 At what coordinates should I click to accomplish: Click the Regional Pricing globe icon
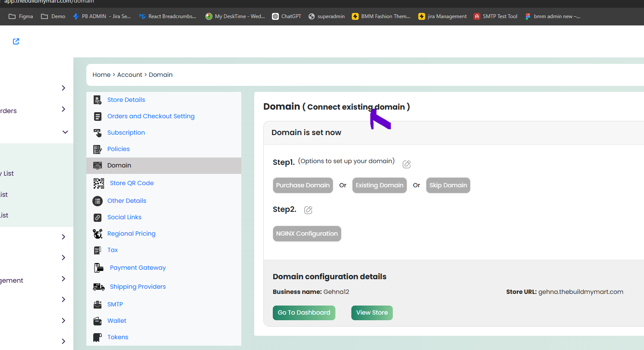[x=98, y=233]
